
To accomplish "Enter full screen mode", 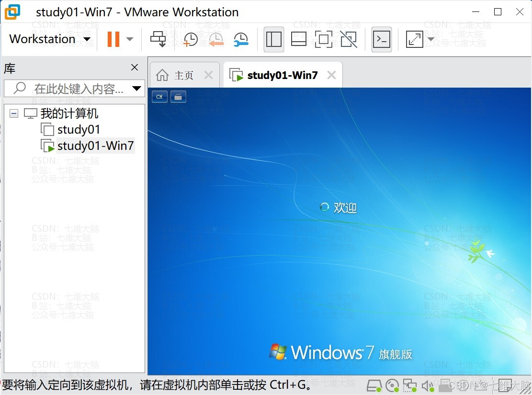I will tap(324, 39).
